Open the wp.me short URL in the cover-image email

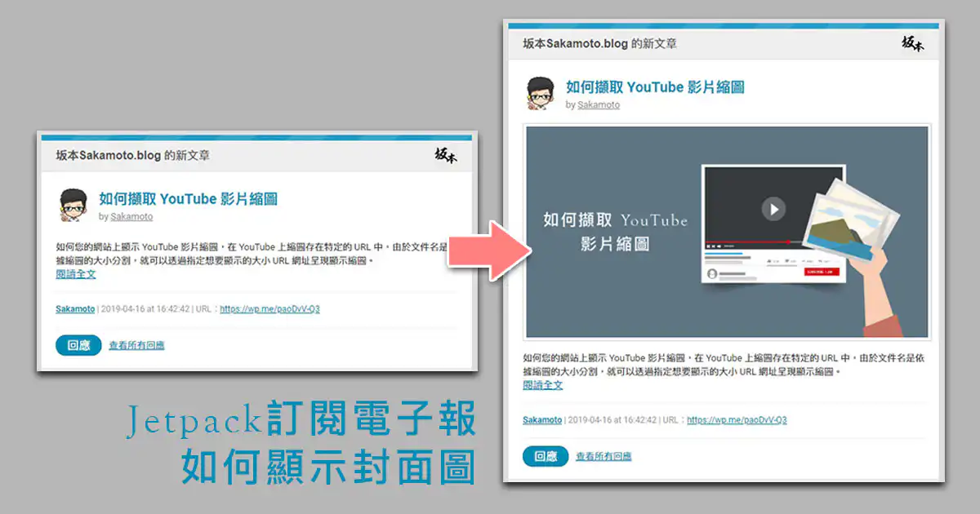click(737, 420)
